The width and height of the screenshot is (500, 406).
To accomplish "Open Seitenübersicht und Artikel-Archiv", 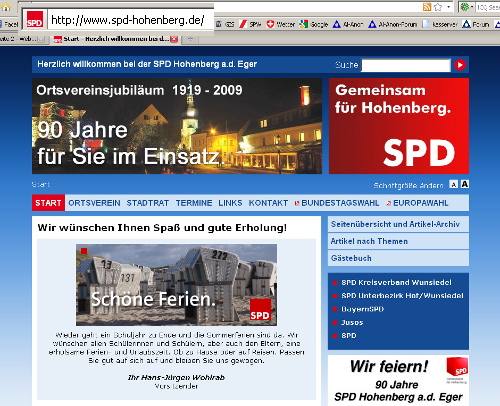I will click(x=398, y=224).
